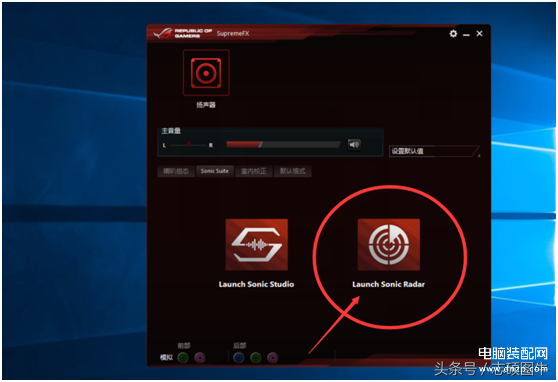The image size is (558, 382).
Task: Mute the main volume speaker button
Action: [x=354, y=145]
